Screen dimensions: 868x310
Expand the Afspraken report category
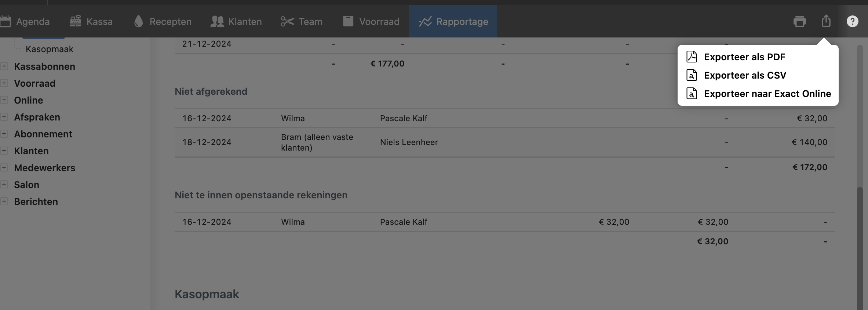coord(4,117)
